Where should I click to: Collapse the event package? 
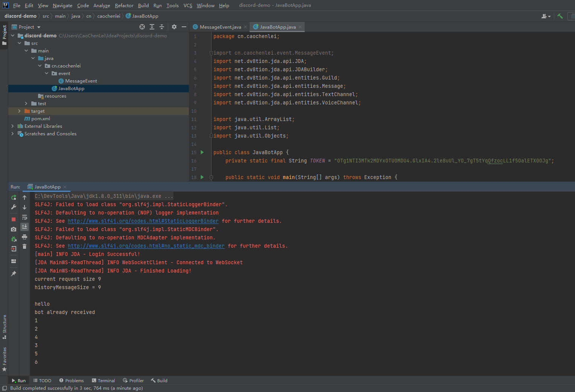(x=46, y=73)
